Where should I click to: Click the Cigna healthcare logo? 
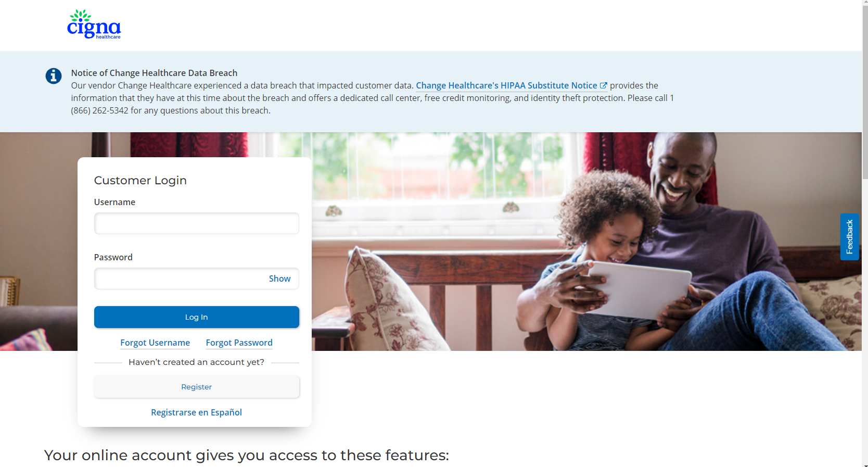94,24
